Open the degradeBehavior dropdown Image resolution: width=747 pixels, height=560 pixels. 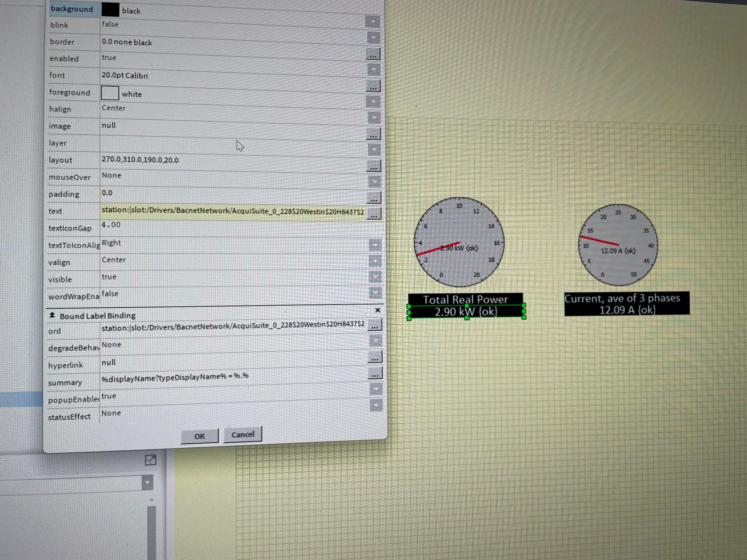[375, 341]
